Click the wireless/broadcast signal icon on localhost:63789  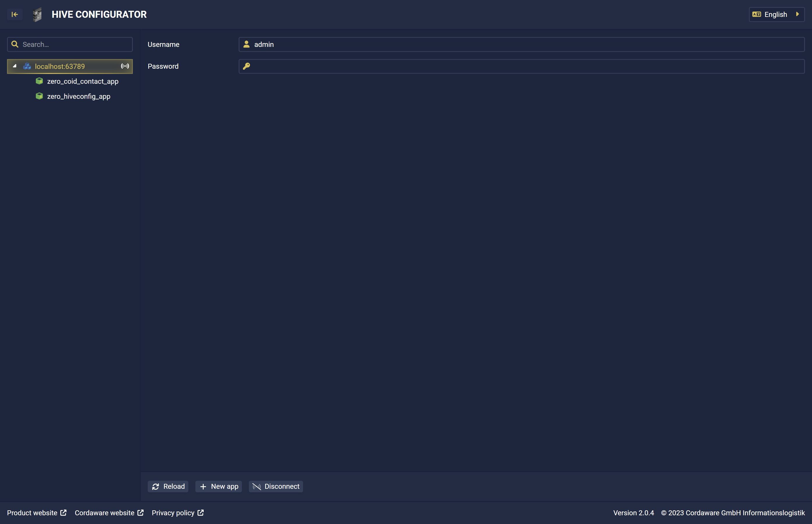125,66
